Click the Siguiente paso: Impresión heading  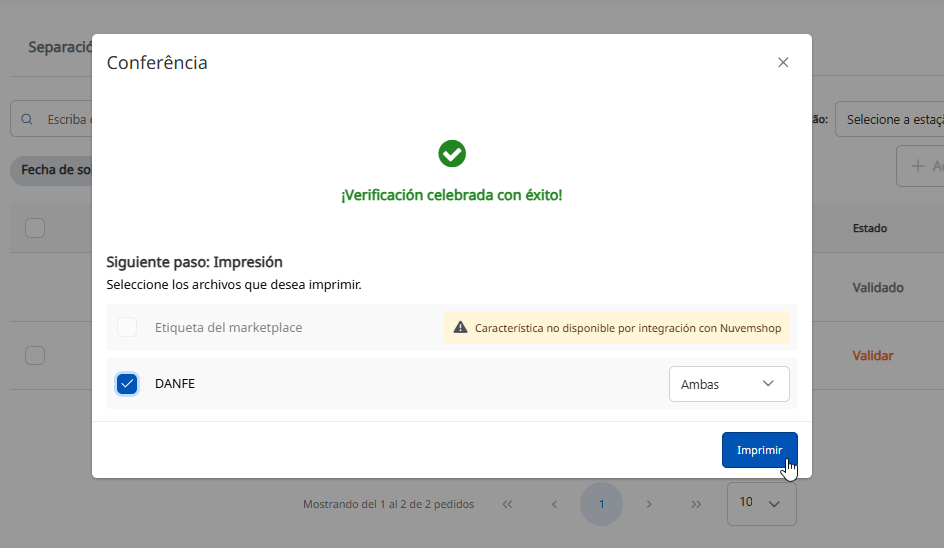coord(194,262)
